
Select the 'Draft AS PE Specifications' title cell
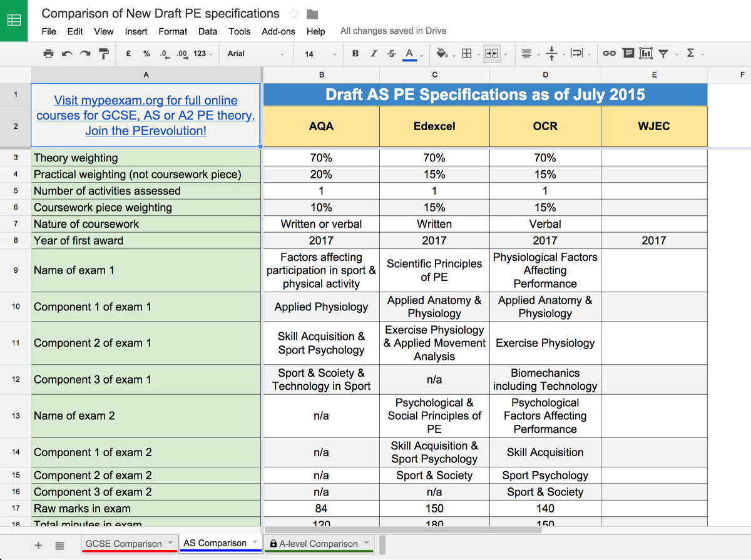click(485, 94)
